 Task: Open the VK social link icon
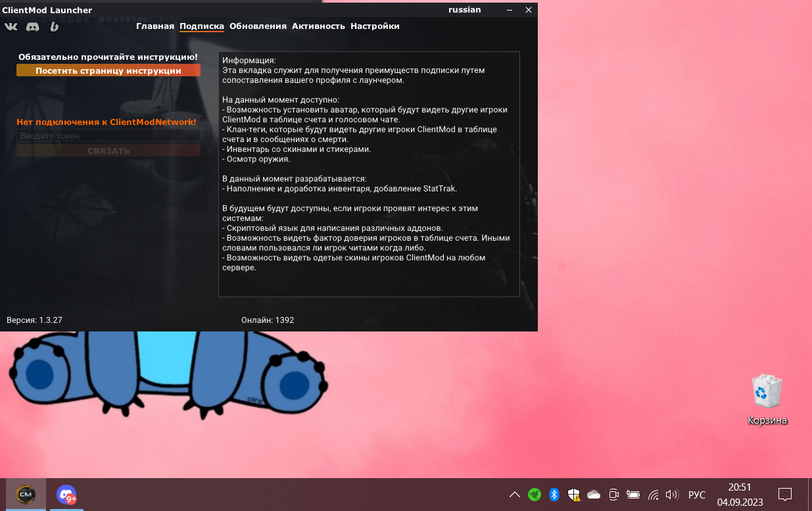tap(11, 26)
